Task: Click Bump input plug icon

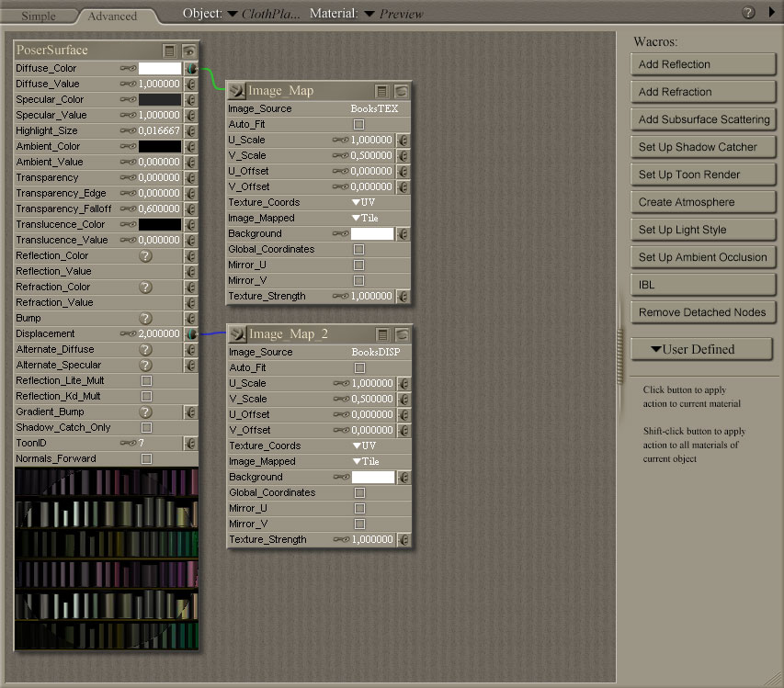Action: coord(191,318)
